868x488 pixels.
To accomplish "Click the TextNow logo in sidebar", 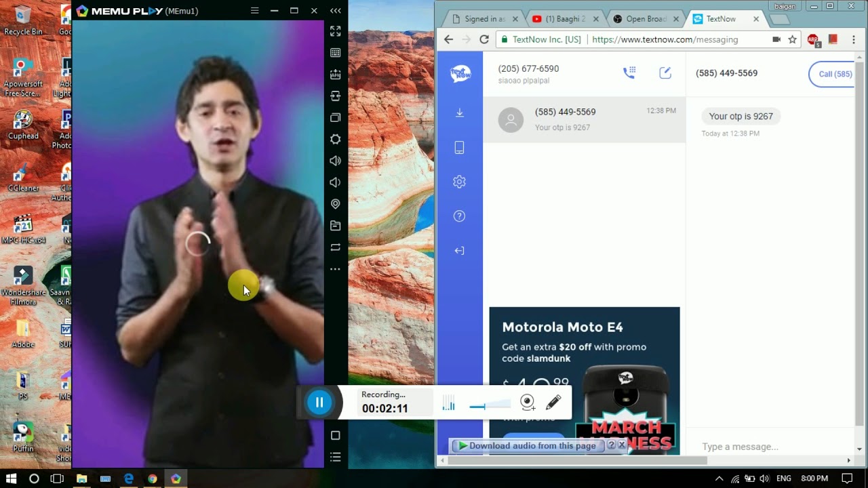I will (460, 73).
